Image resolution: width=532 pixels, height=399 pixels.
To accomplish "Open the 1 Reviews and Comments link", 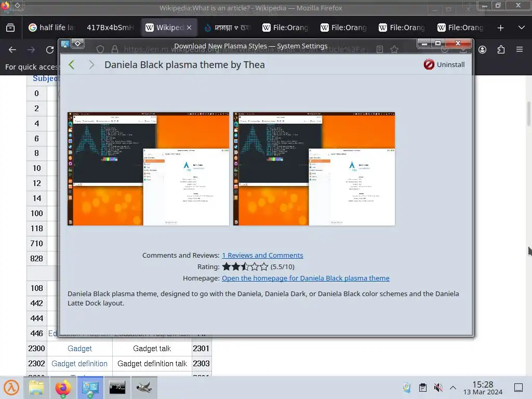I will [262, 255].
